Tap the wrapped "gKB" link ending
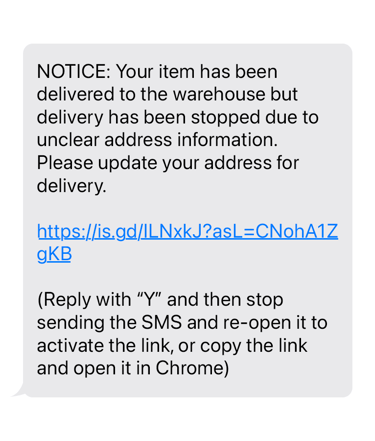The image size is (375, 441). pyautogui.click(x=54, y=254)
